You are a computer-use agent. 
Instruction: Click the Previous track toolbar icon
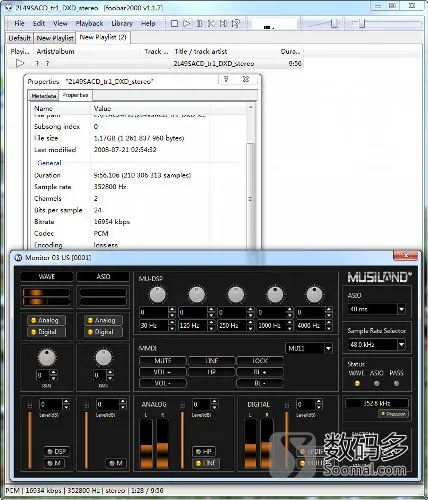tap(211, 24)
